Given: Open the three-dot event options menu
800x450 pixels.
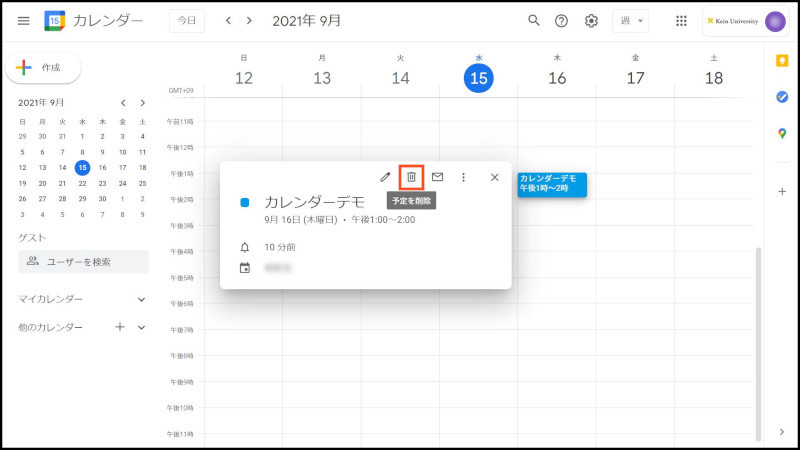Looking at the screenshot, I should point(463,177).
